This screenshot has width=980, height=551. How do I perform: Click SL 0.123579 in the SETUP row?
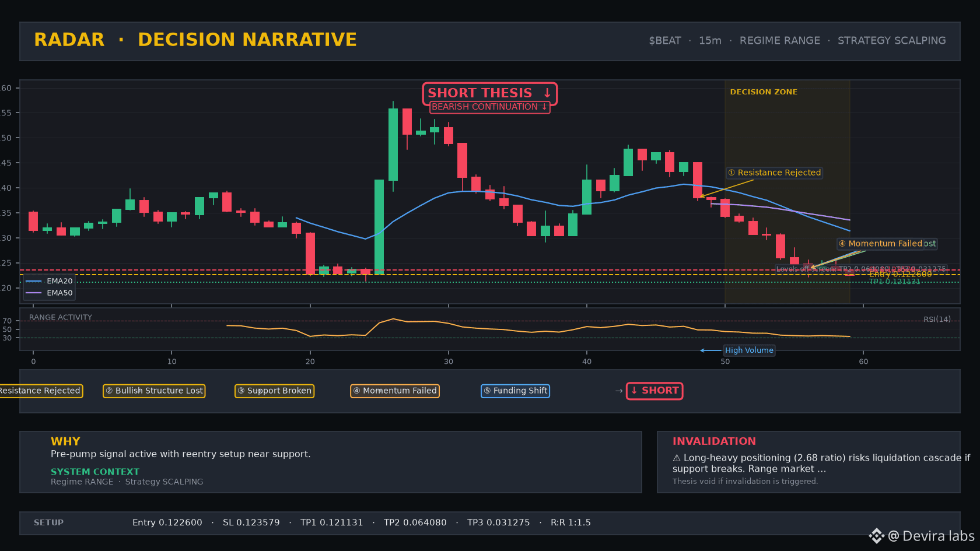point(251,522)
